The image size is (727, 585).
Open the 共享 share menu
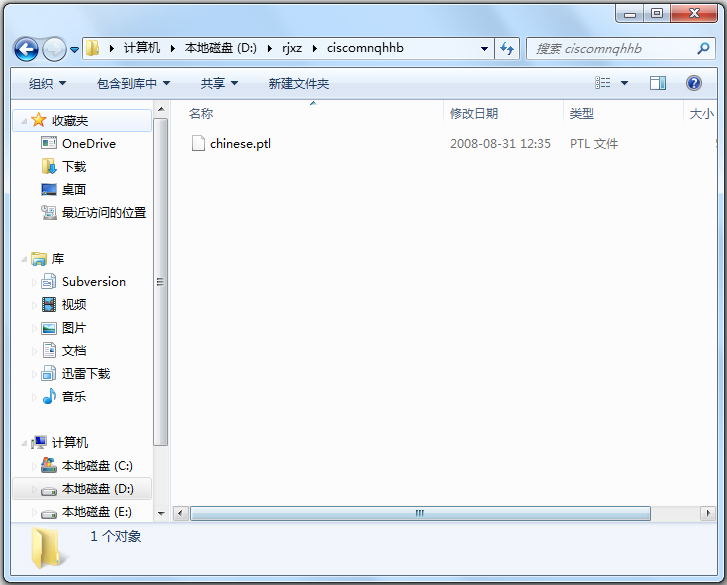(x=219, y=83)
